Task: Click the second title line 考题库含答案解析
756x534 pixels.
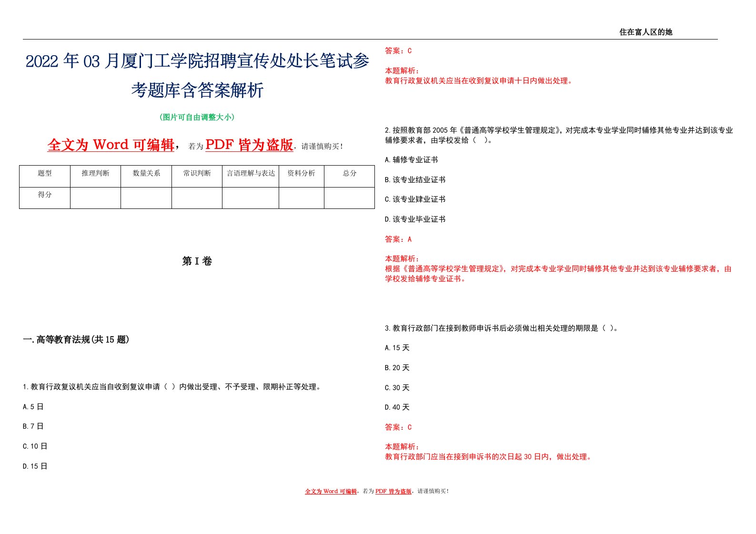Action: (x=197, y=90)
